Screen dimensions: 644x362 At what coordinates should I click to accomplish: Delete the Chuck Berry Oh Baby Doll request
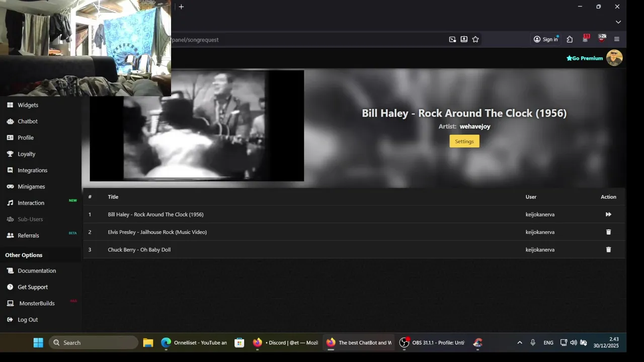coord(608,249)
